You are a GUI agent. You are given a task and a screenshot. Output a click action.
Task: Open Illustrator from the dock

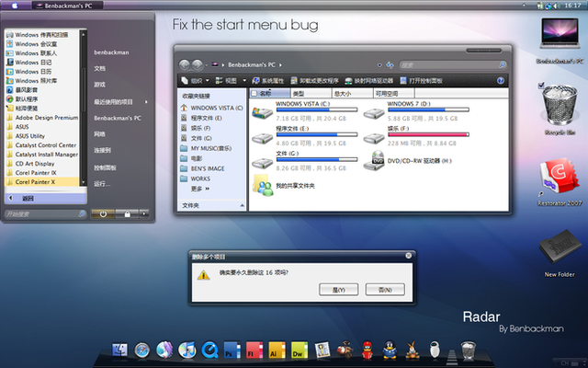277,350
